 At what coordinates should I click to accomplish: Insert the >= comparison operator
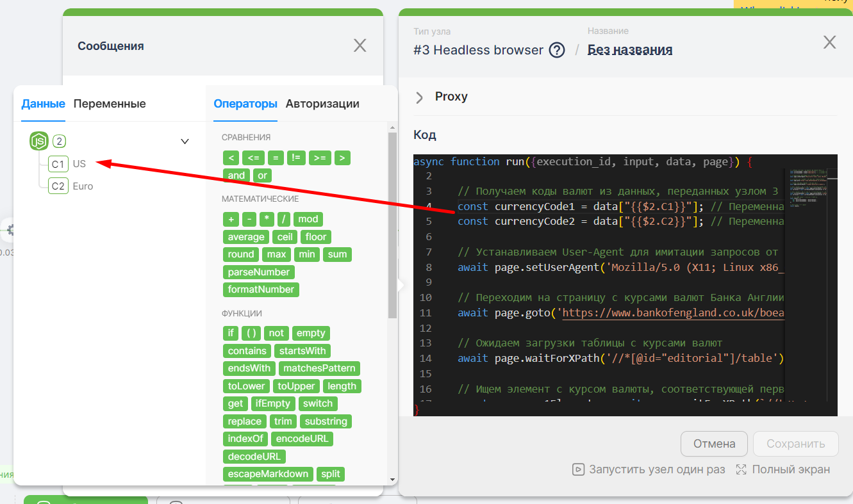coord(320,158)
